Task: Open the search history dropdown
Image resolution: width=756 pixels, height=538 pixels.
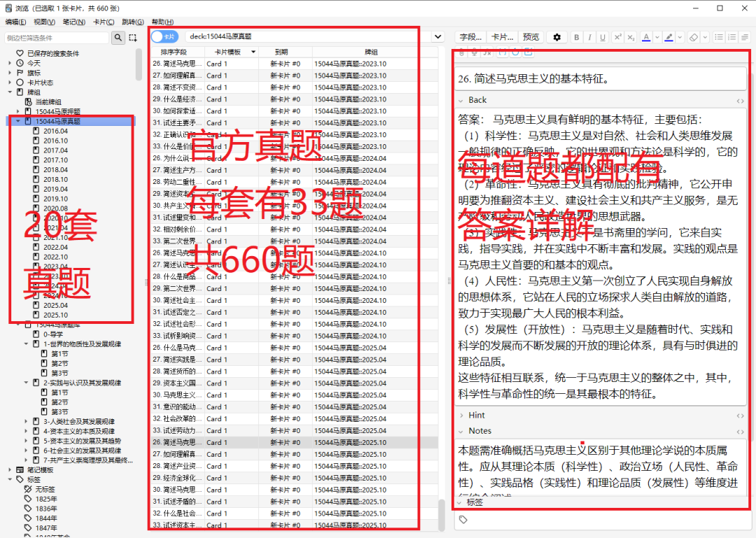Action: (437, 37)
